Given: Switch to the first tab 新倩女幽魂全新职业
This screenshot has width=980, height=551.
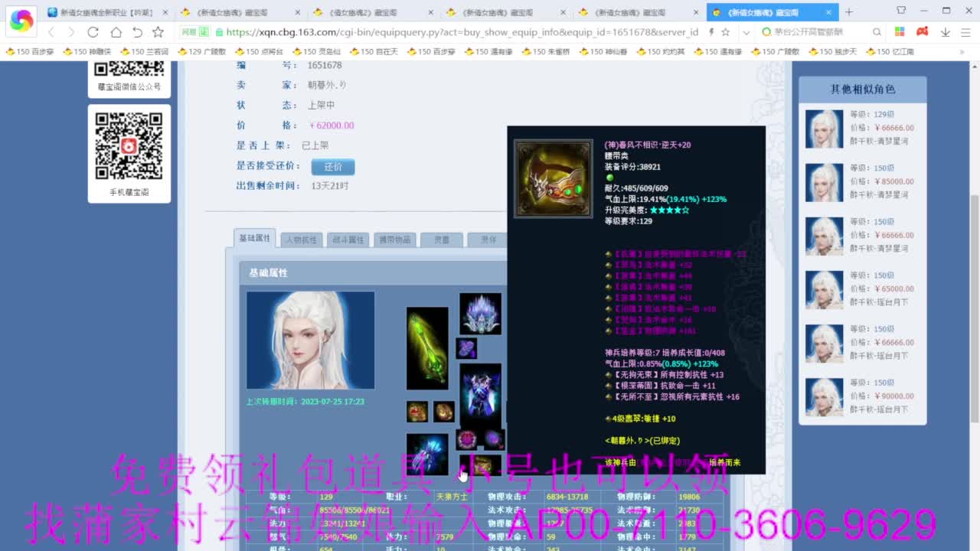Looking at the screenshot, I should click(106, 12).
